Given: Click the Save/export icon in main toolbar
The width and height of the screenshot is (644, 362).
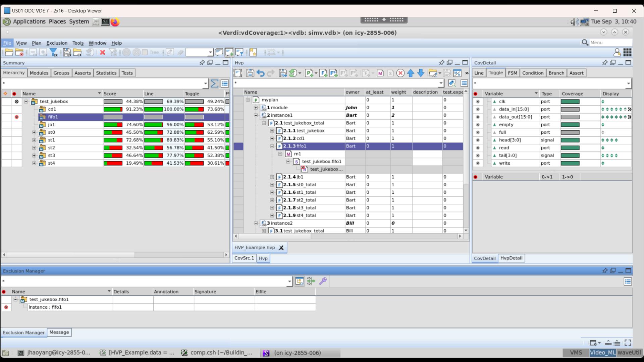Looking at the screenshot, I should (x=67, y=53).
